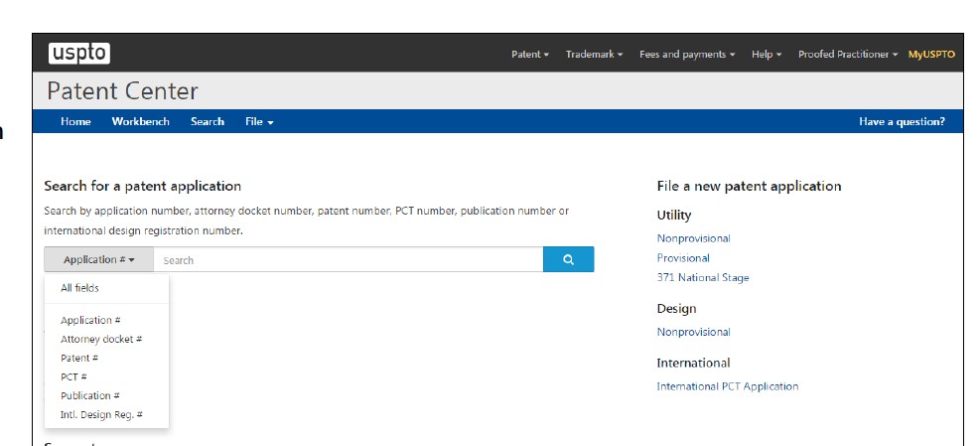The width and height of the screenshot is (980, 446).
Task: Open the Help dropdown menu
Action: (767, 55)
